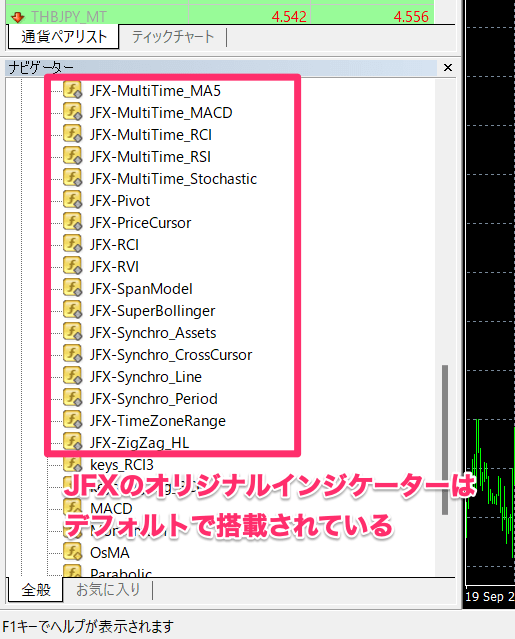Switch to the 通貨ペアリスト tab

pyautogui.click(x=64, y=37)
